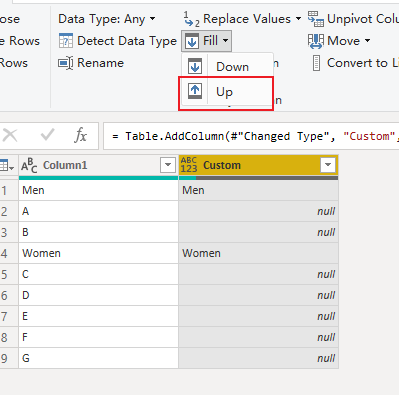Select the Custom column header

pyautogui.click(x=259, y=165)
